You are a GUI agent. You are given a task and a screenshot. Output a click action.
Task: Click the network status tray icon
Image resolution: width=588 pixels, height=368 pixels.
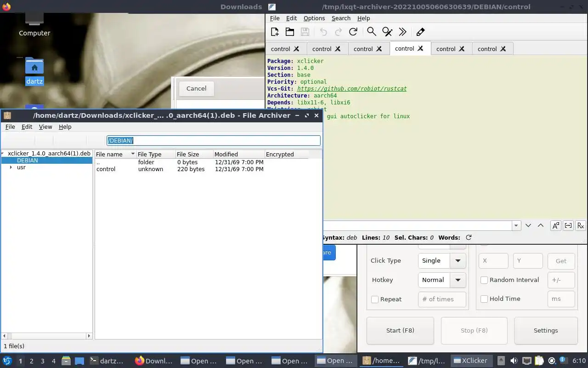527,361
